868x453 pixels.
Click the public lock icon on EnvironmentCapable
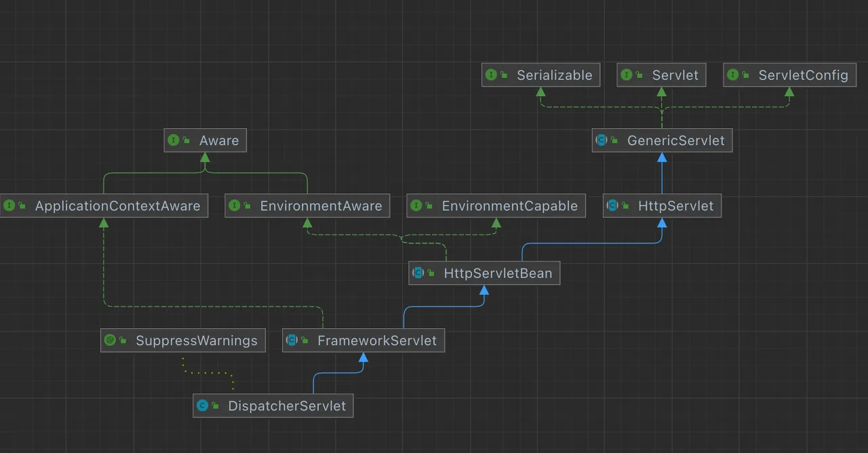click(429, 205)
